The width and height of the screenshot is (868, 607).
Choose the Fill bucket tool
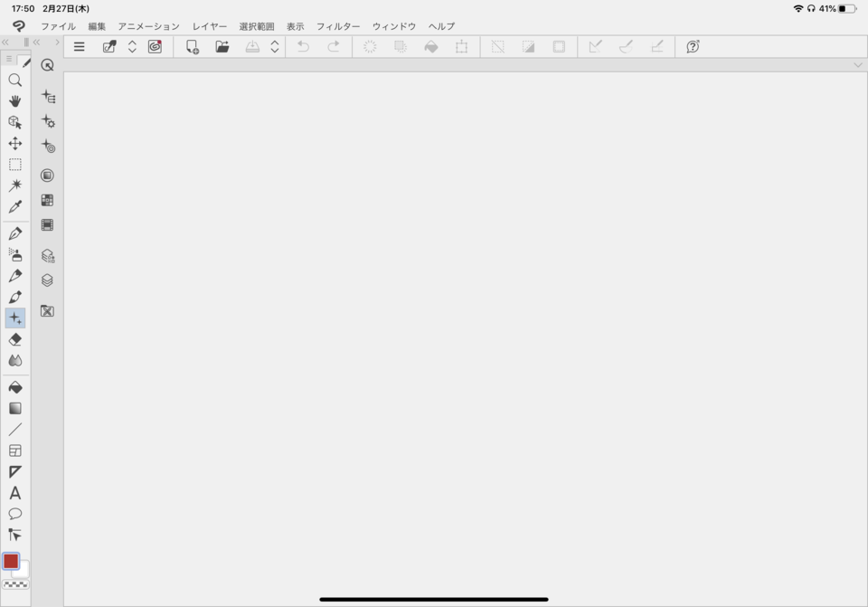click(14, 387)
